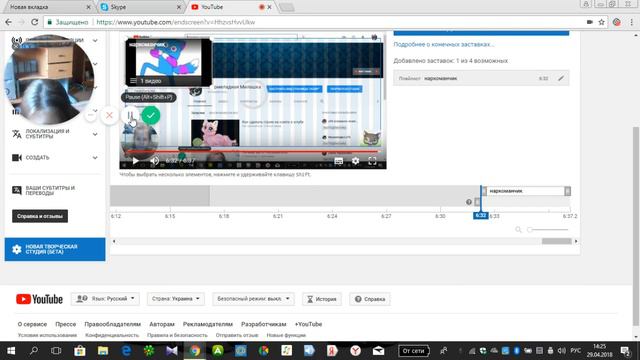Open the Страна: Украина dropdown

[x=176, y=299]
